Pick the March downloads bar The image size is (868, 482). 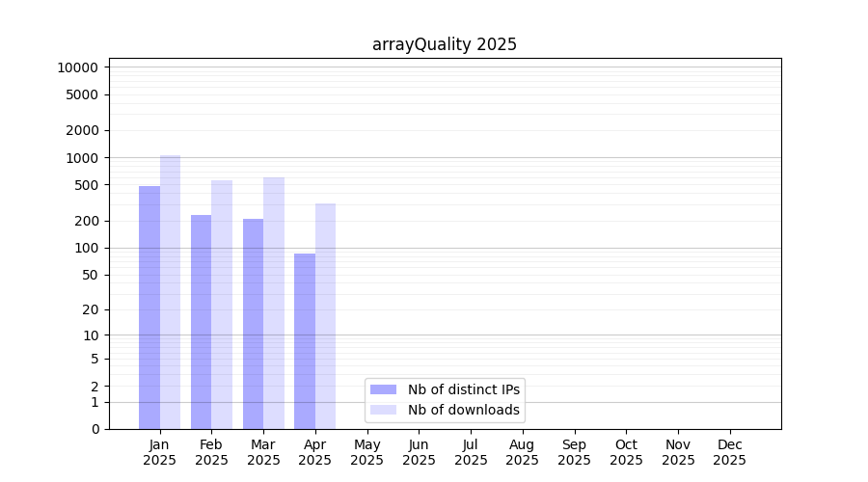(x=274, y=303)
